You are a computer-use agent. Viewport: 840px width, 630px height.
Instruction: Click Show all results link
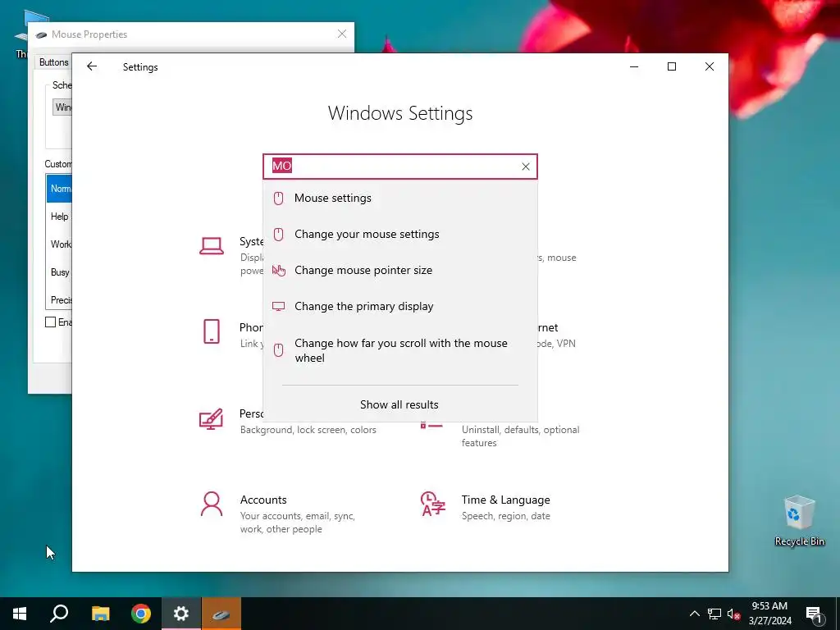coord(399,404)
